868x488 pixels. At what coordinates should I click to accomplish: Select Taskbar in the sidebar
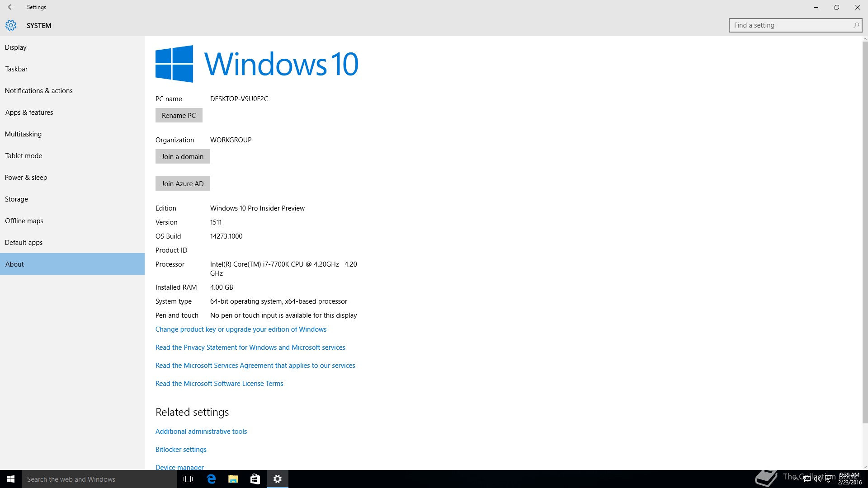72,69
